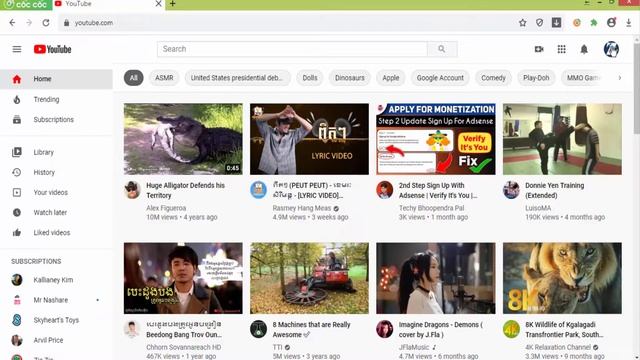Play the 8K lion wildlife thumbnail
Screen dimensions: 640x360
click(562, 278)
